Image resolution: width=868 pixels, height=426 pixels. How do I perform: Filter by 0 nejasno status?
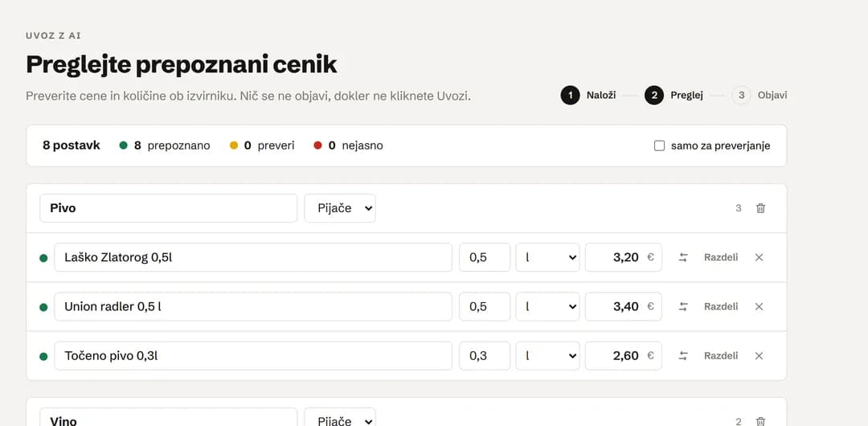pos(348,145)
